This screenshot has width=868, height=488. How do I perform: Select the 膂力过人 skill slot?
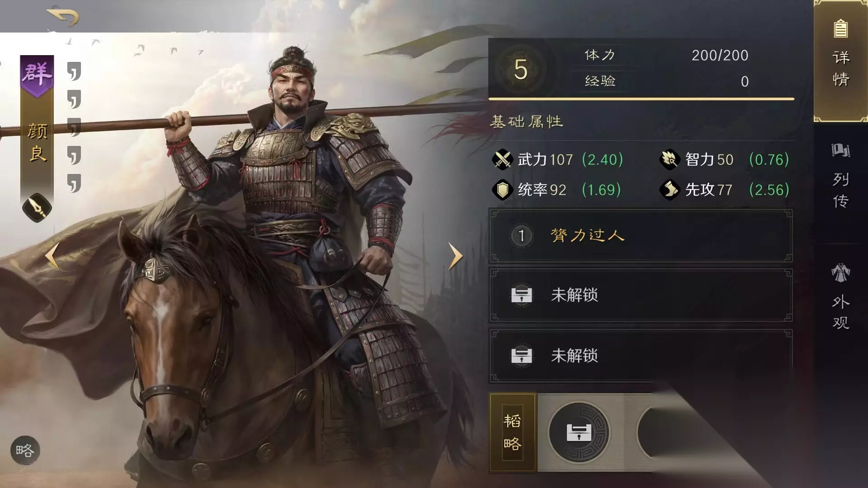pyautogui.click(x=641, y=236)
